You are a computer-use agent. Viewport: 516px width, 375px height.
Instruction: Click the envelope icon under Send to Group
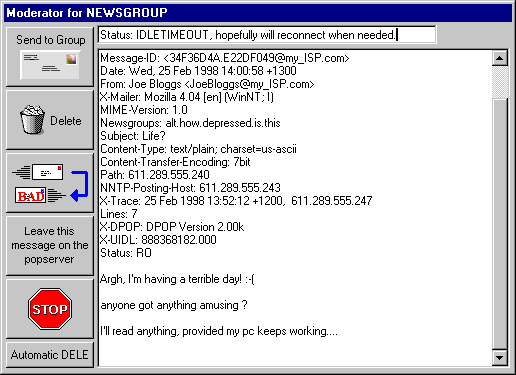pyautogui.click(x=50, y=65)
